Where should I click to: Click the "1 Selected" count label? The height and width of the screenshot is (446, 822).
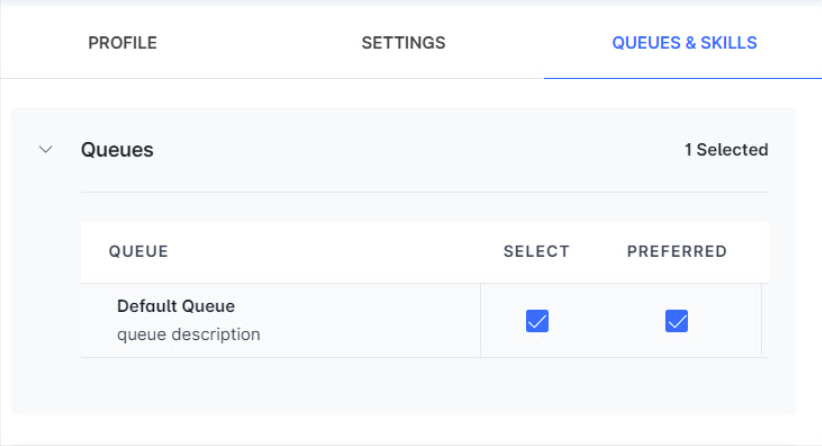726,150
